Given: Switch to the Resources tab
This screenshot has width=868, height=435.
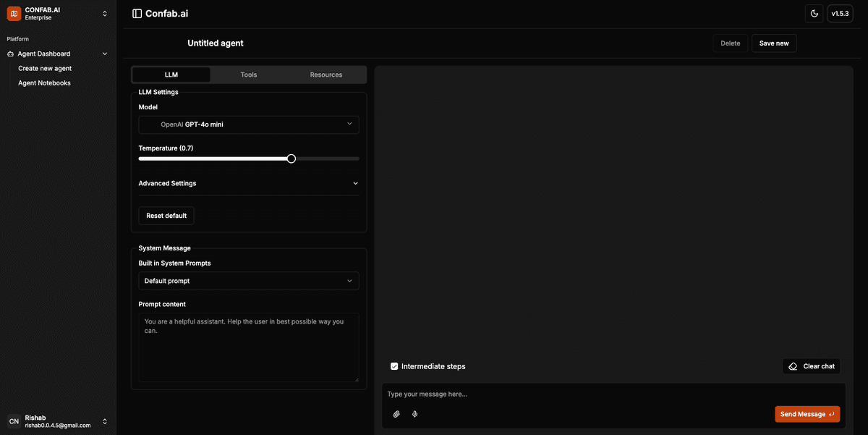Looking at the screenshot, I should 326,75.
